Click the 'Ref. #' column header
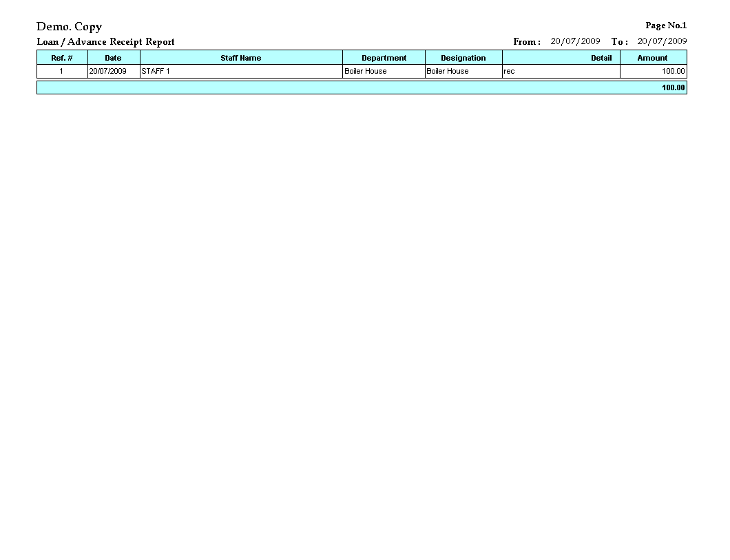 point(62,58)
